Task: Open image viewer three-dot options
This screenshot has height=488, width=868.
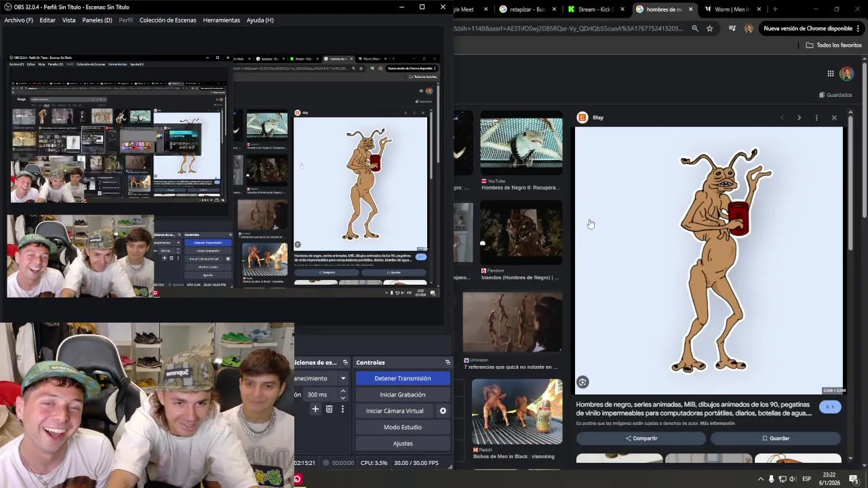Action: [816, 118]
